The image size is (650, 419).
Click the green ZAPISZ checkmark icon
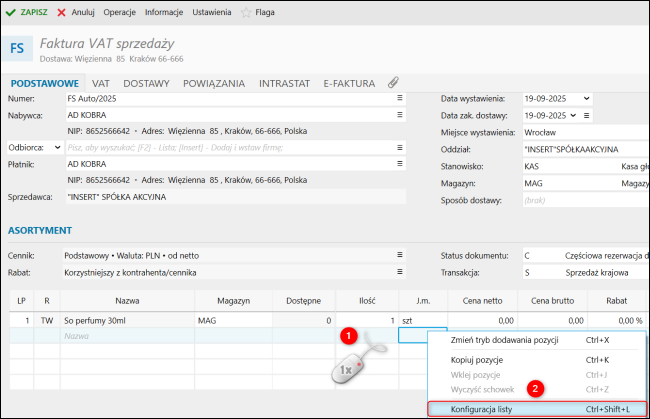pos(11,12)
